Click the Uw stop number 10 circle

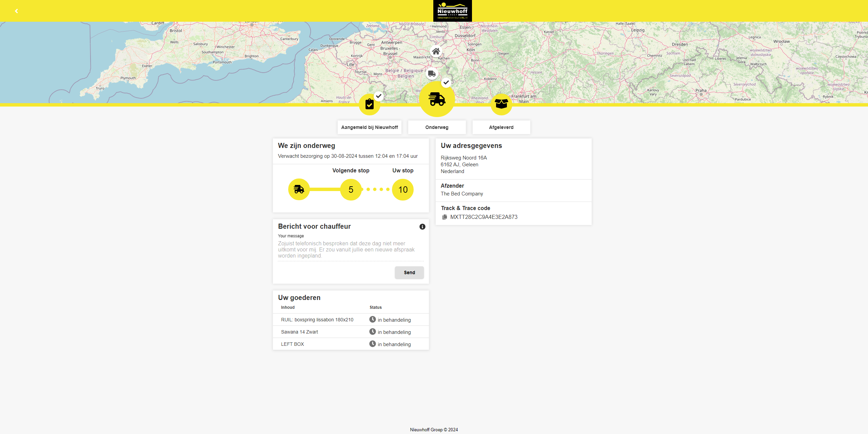point(403,189)
